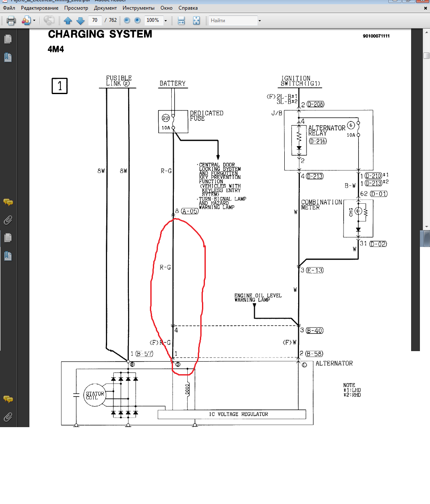Open the upper Comments panel icon in sidebar

point(8,202)
